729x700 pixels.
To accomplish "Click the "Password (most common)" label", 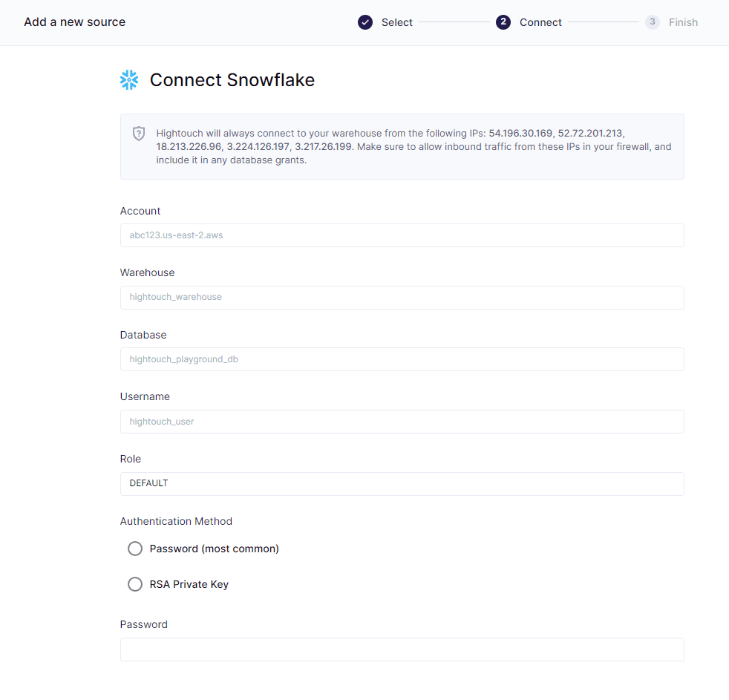I will coord(214,549).
